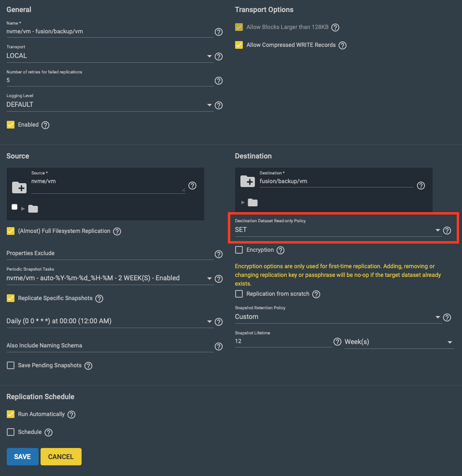462x476 pixels.
Task: Open the Transport dropdown
Action: [x=110, y=56]
